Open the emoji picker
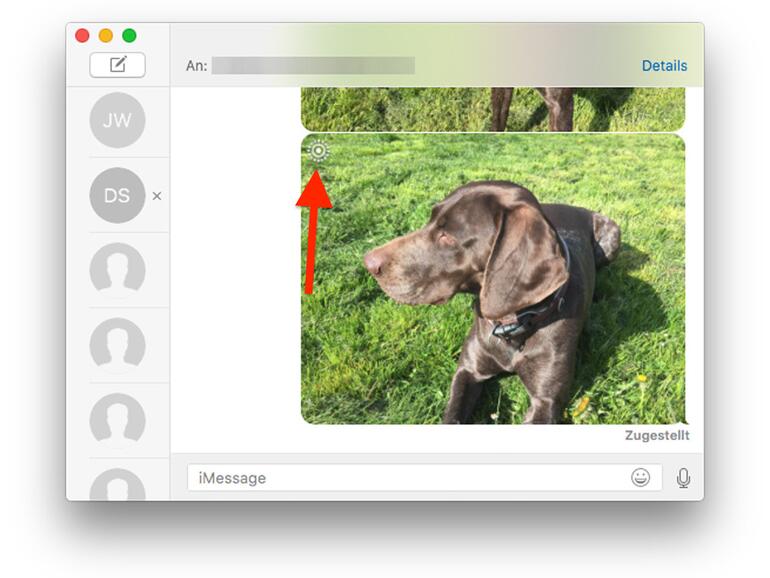770x578 pixels. [640, 477]
